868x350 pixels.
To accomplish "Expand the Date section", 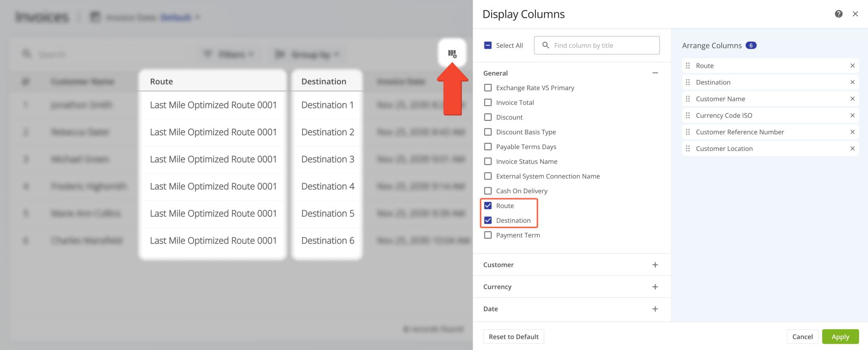I will click(655, 309).
